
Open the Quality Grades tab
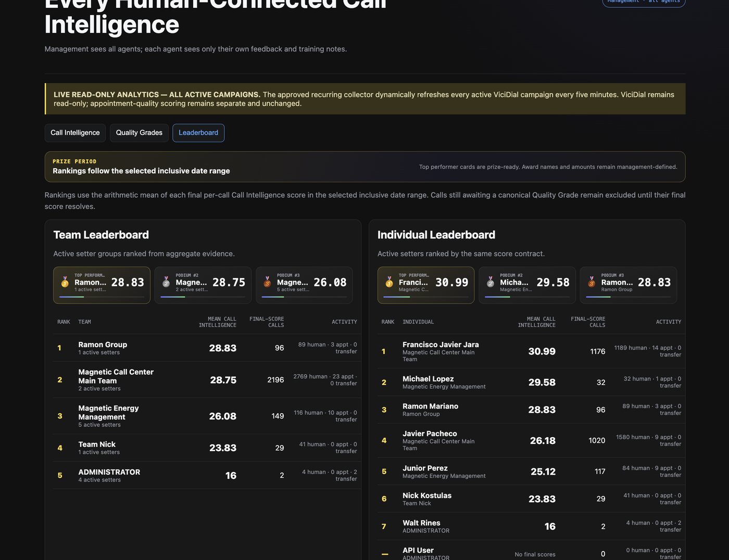[139, 133]
